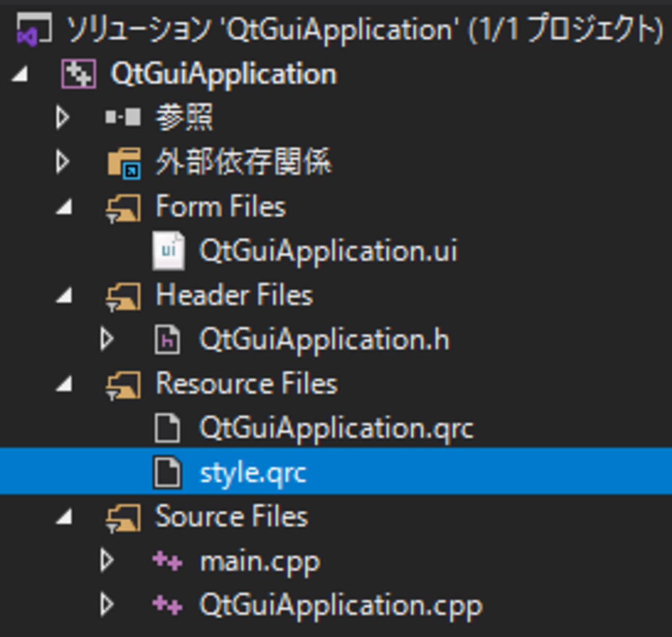
Task: Click the QtGuiApplication project icon
Action: pyautogui.click(x=79, y=74)
